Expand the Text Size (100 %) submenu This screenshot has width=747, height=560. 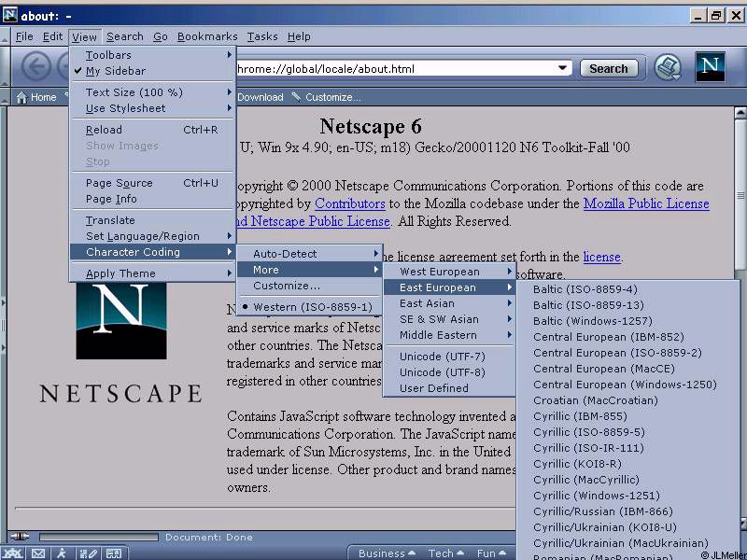pyautogui.click(x=152, y=92)
